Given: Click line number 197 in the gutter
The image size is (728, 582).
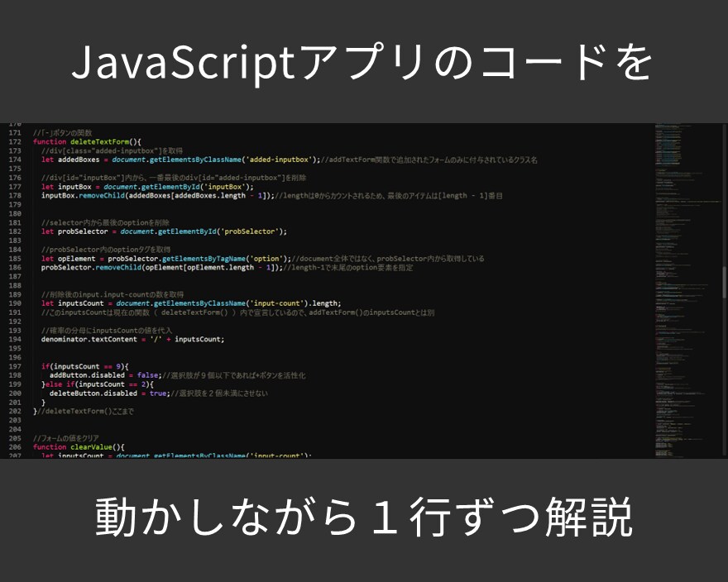Looking at the screenshot, I should (15, 367).
